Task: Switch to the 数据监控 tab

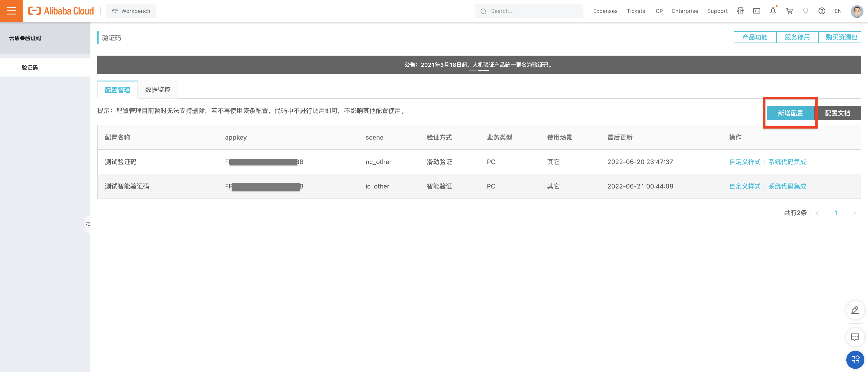Action: click(158, 90)
